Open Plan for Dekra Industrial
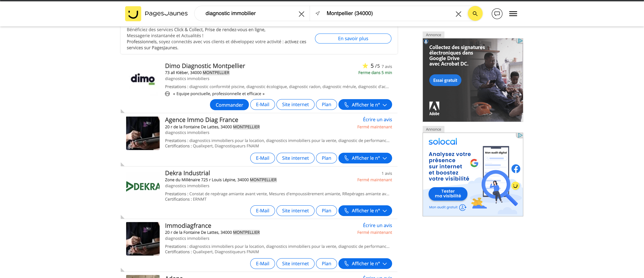Image resolution: width=644 pixels, height=278 pixels. [x=326, y=211]
